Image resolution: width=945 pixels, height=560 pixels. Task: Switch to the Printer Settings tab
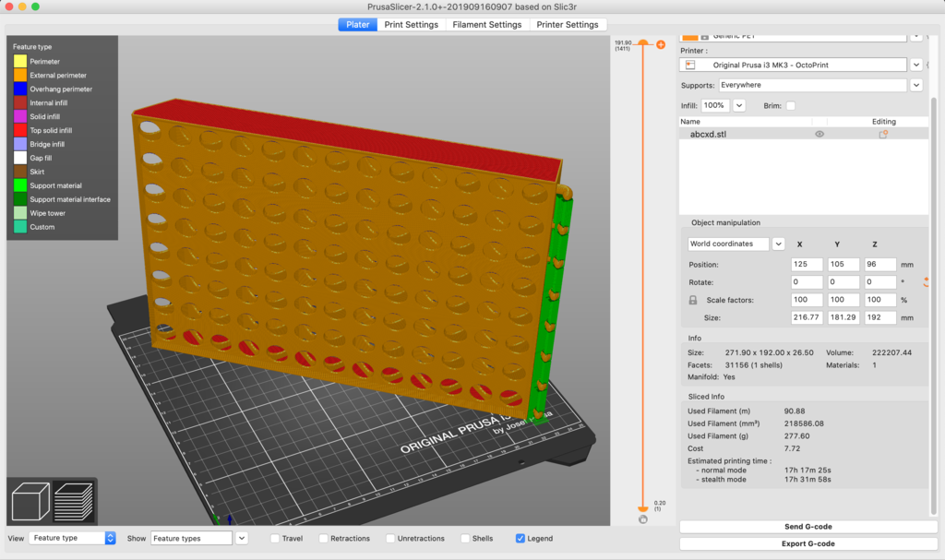pos(568,24)
